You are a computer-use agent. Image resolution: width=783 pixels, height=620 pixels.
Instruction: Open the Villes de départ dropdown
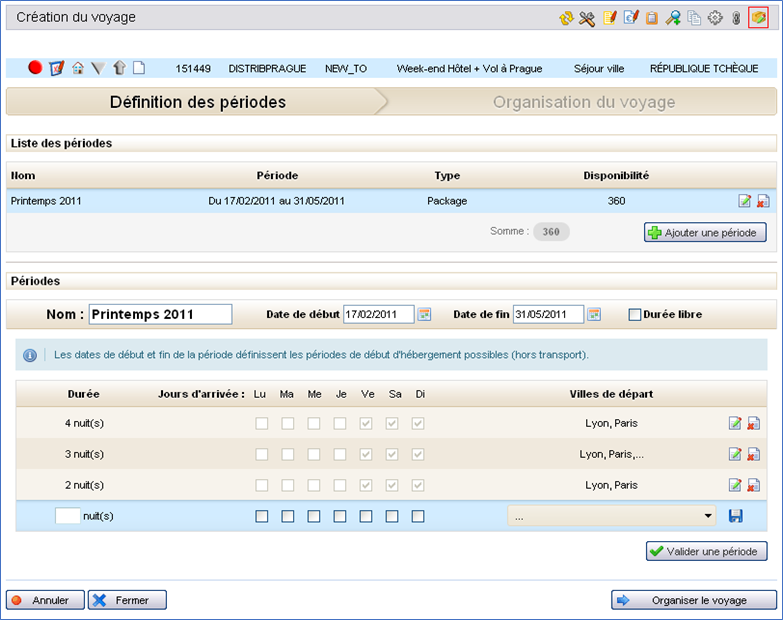click(612, 516)
